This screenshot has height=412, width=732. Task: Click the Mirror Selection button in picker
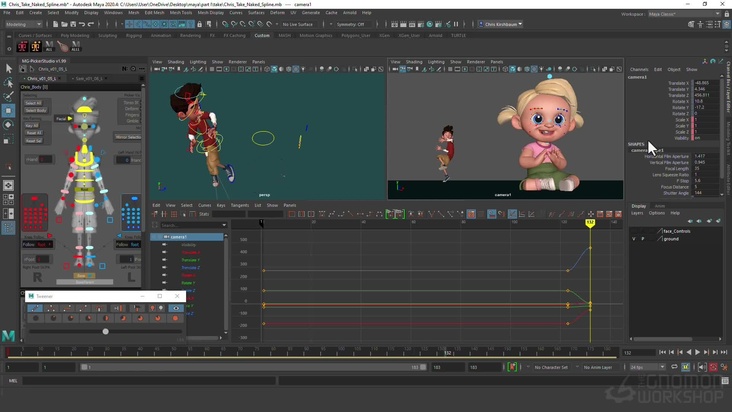(128, 137)
